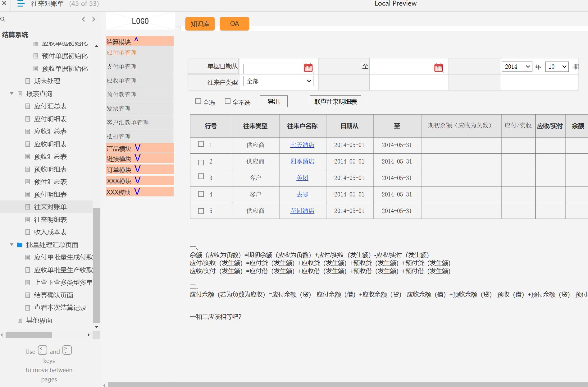Viewport: 588px width, 387px height.
Task: Collapse the 批量处理汇总页面 tree node
Action: tap(12, 245)
